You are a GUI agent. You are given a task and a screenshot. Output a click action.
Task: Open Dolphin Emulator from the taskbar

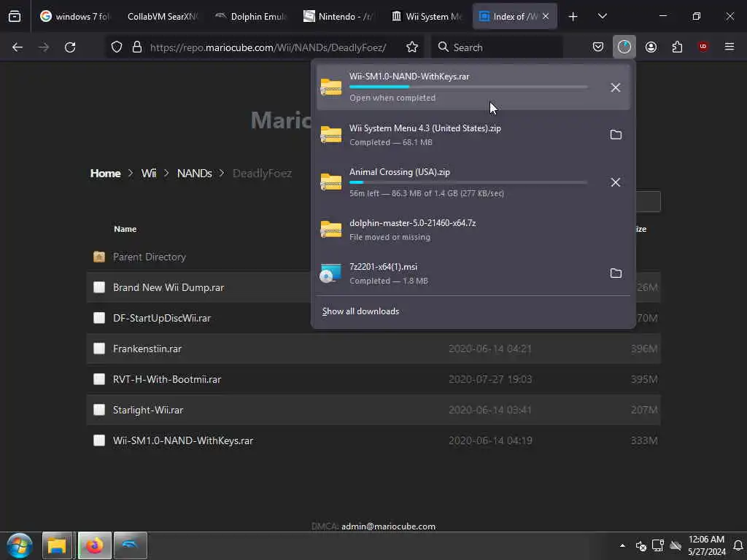point(131,545)
